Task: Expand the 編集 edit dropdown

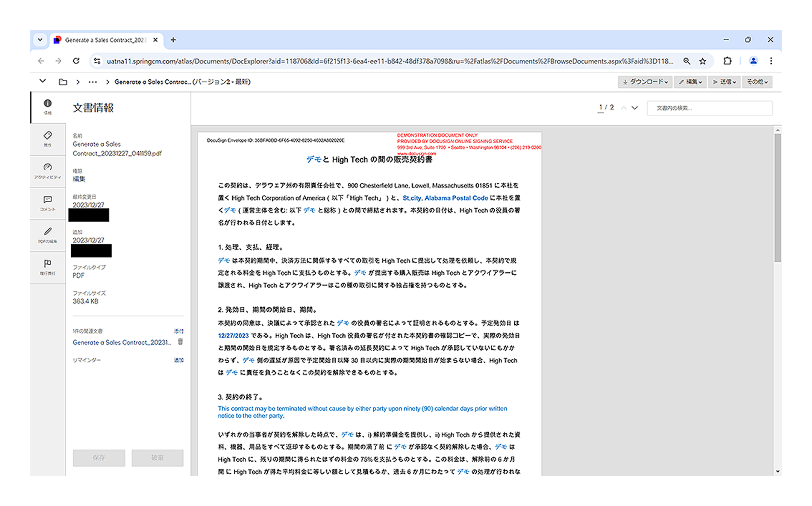Action: tap(691, 82)
